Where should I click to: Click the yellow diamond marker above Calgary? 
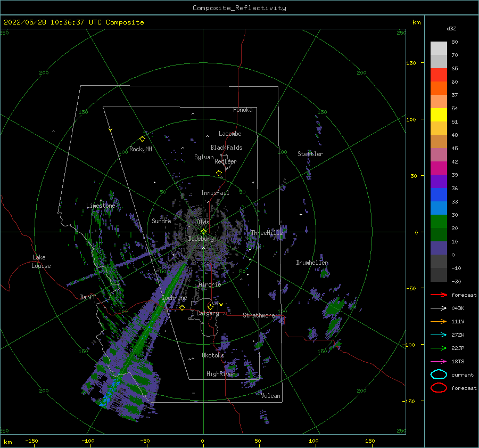coord(210,307)
